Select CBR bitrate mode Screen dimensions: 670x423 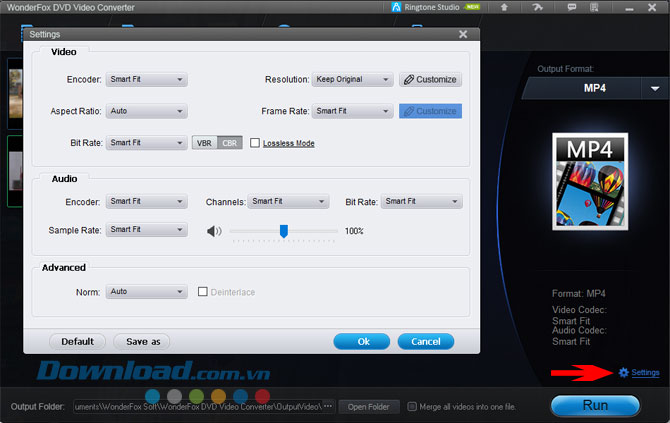(x=230, y=143)
